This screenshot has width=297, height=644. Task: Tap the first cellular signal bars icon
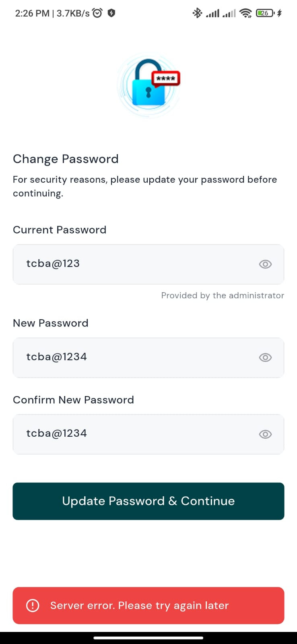tap(212, 14)
